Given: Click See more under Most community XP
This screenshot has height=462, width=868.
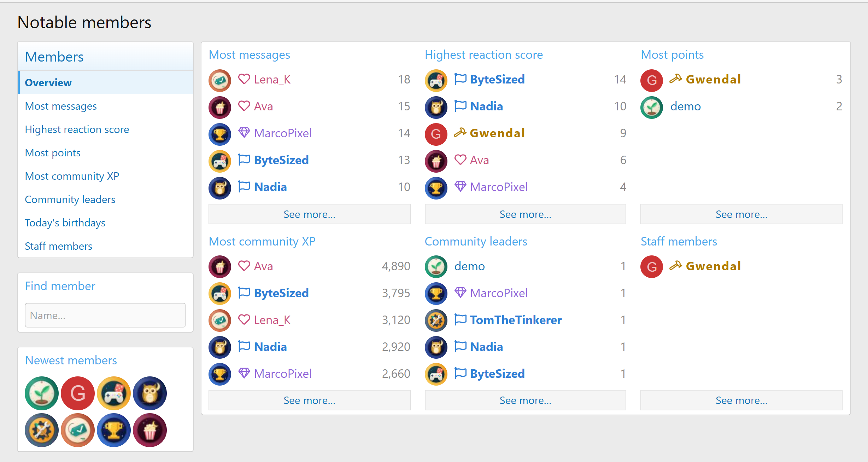Looking at the screenshot, I should 309,400.
